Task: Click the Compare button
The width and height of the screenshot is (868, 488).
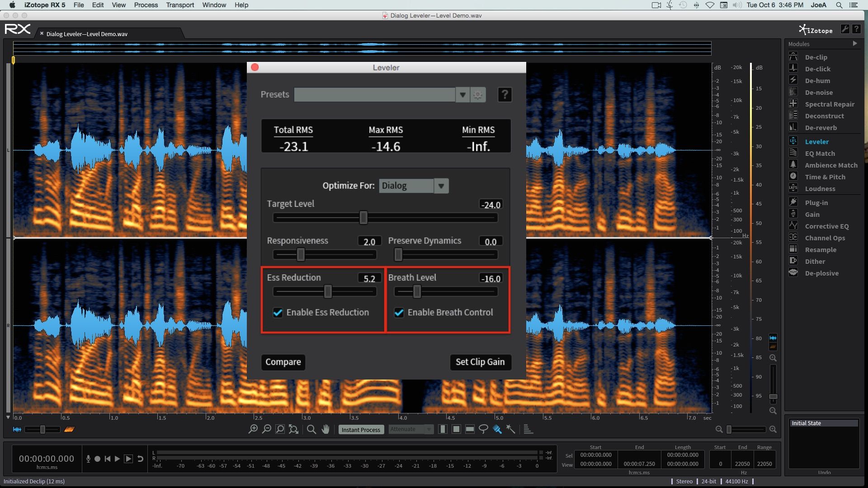Action: tap(283, 362)
